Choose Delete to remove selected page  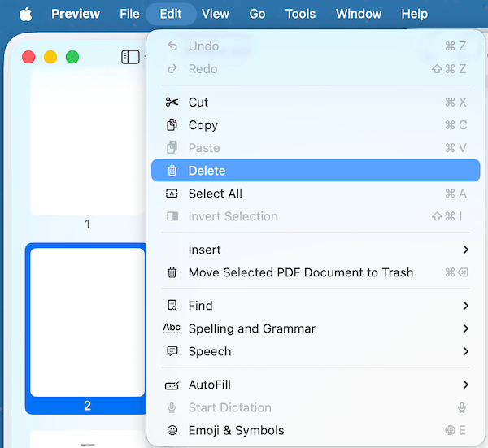(316, 171)
